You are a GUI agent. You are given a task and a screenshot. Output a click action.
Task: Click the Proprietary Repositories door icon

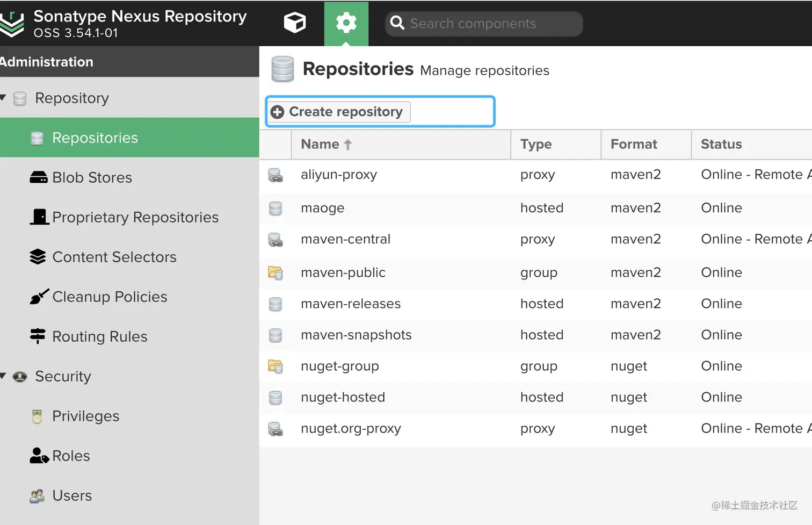point(39,217)
